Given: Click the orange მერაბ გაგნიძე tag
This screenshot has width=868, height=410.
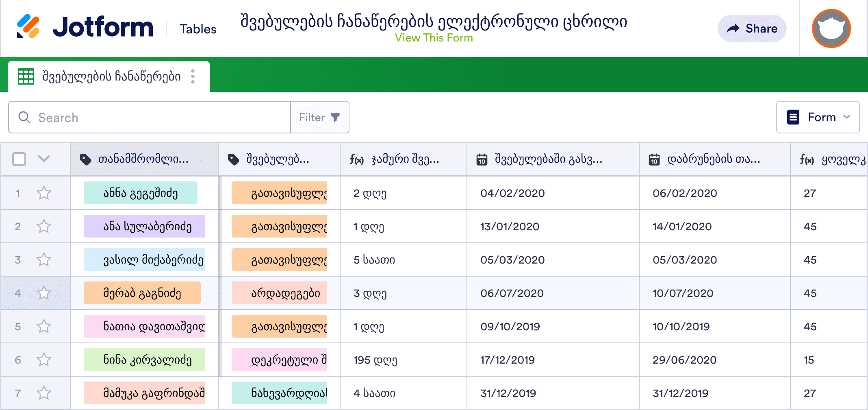Looking at the screenshot, I should (x=142, y=293).
